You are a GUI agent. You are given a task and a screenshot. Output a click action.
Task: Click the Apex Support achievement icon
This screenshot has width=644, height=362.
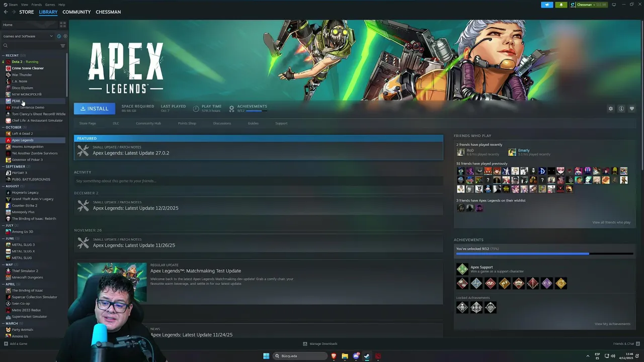[462, 269]
